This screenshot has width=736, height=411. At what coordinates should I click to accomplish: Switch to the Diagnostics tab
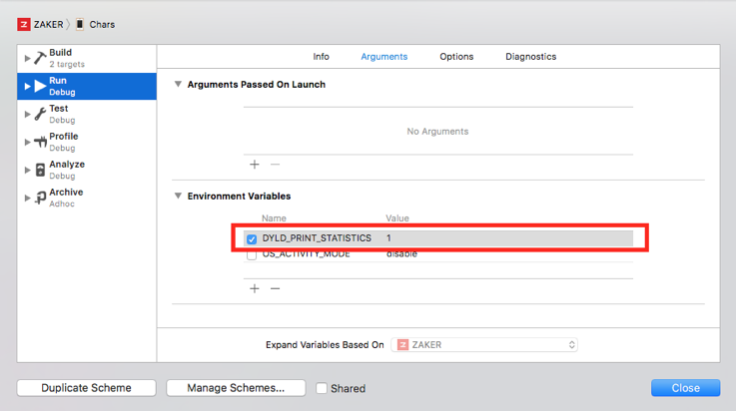(x=531, y=57)
